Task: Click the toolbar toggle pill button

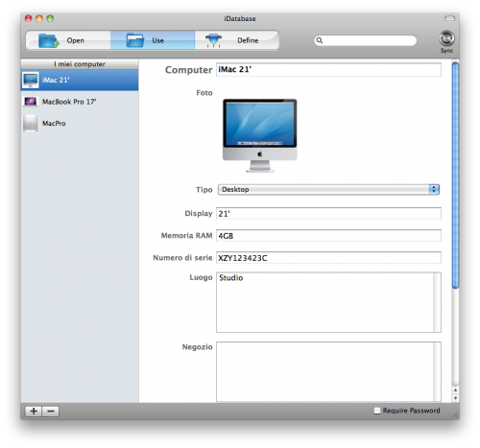Action: 449,18
